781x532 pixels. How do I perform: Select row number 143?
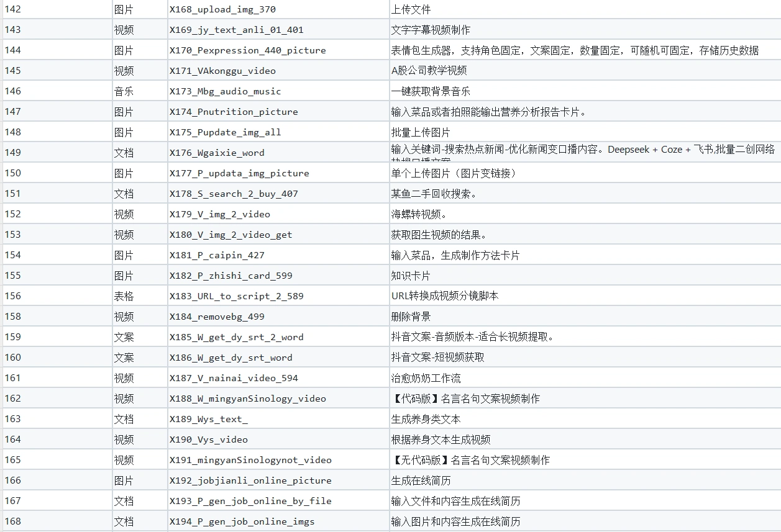(x=13, y=30)
